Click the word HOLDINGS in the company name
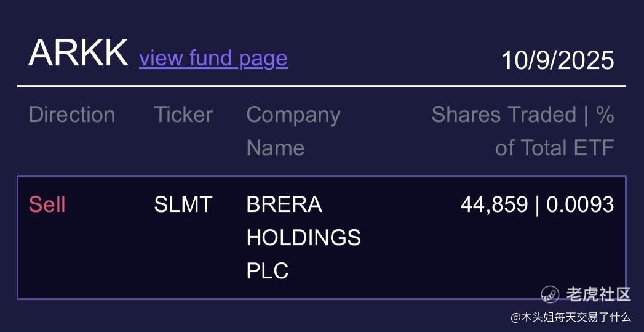The height and width of the screenshot is (332, 644). [303, 238]
